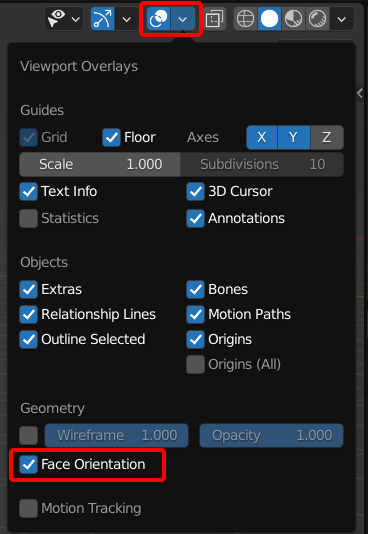Click the wireframe Opacity field
Viewport: 368px width, 534px height.
[271, 436]
